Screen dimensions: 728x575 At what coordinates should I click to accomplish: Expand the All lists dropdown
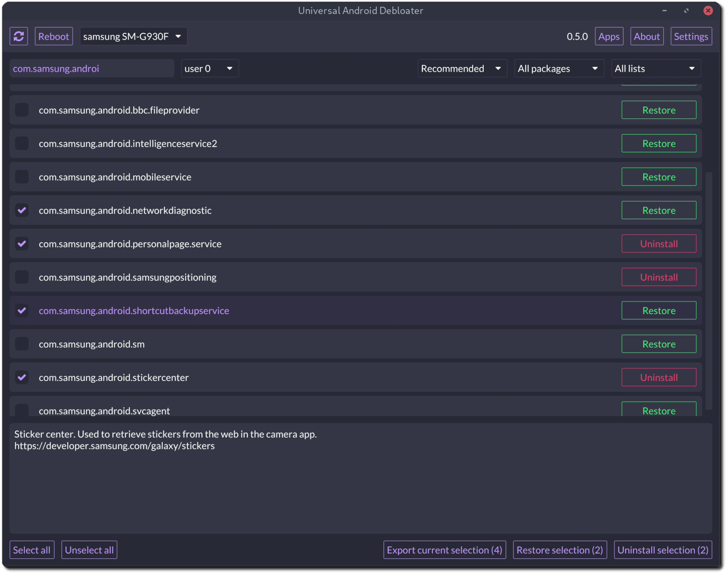pyautogui.click(x=654, y=68)
